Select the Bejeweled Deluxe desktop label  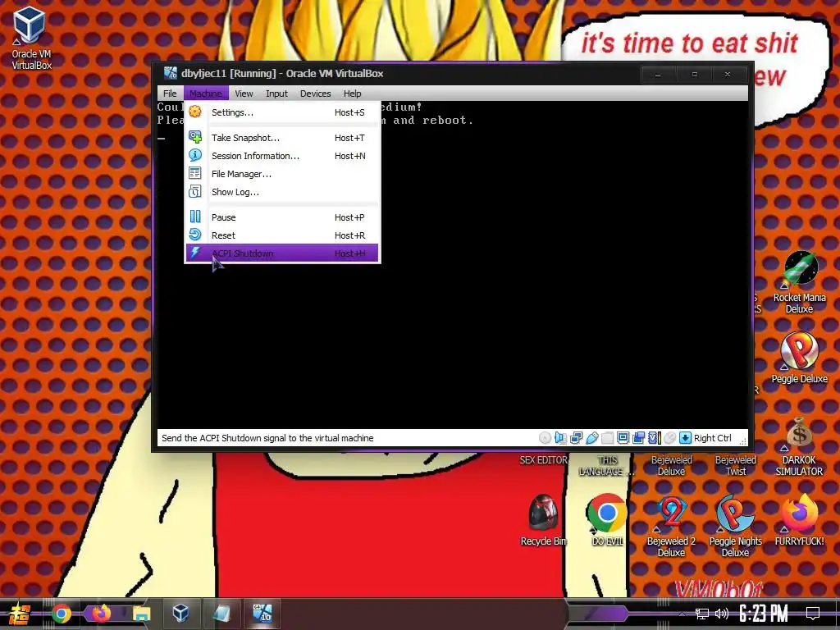671,466
